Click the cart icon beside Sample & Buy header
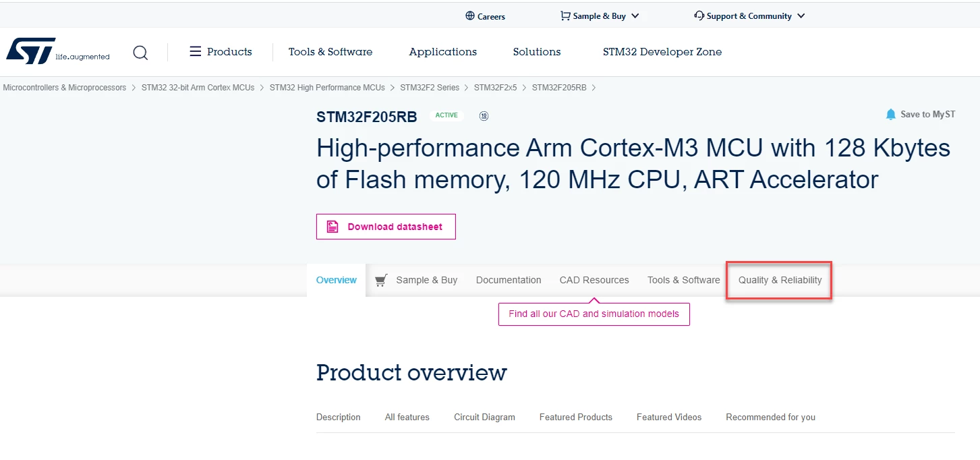Image resolution: width=980 pixels, height=460 pixels. pos(565,16)
